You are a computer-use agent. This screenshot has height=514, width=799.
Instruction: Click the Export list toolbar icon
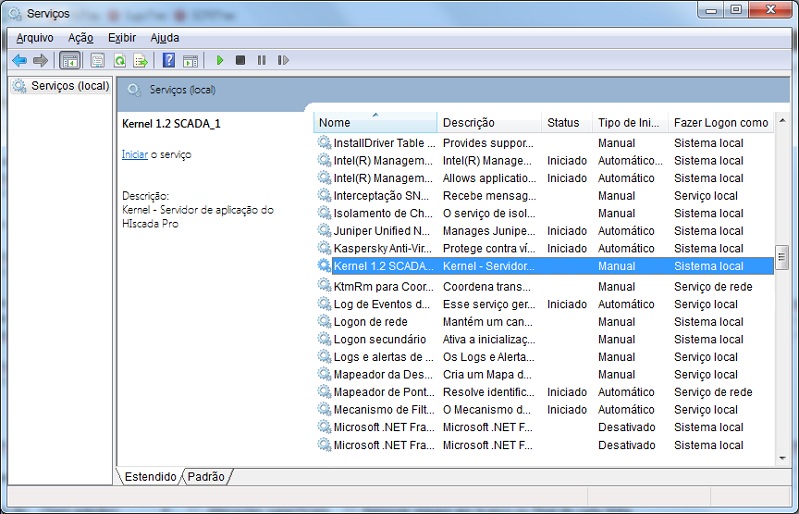pyautogui.click(x=140, y=61)
